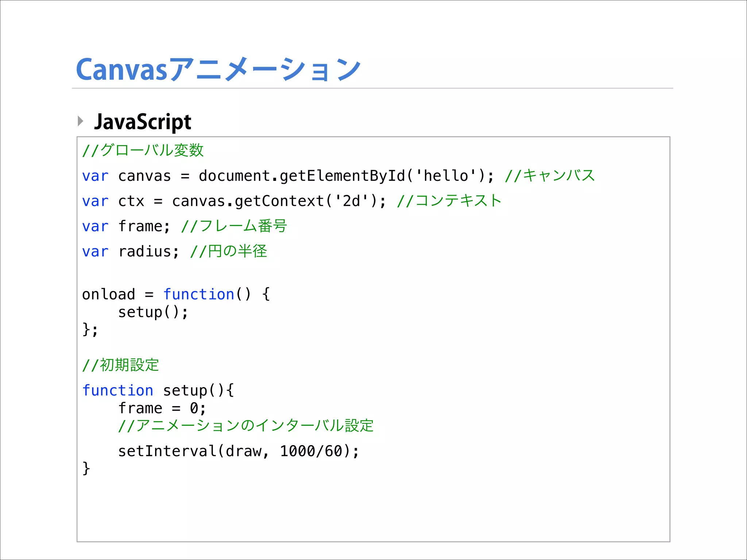
Task: Click the code 'frame = 0;'
Action: click(x=162, y=408)
